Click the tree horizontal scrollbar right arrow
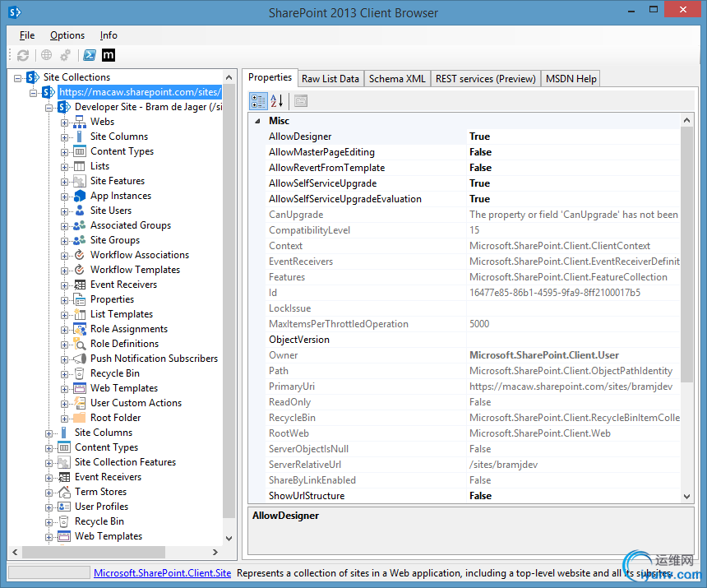The height and width of the screenshot is (588, 707). 215,552
